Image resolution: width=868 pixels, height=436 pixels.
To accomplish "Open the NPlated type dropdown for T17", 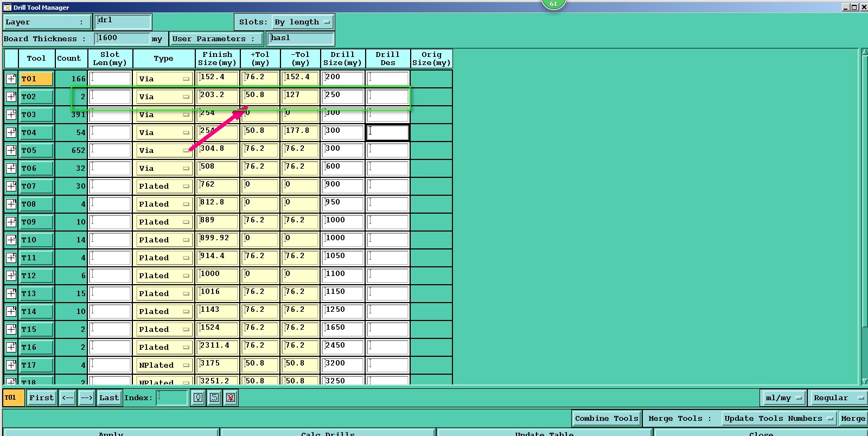I will coord(164,365).
